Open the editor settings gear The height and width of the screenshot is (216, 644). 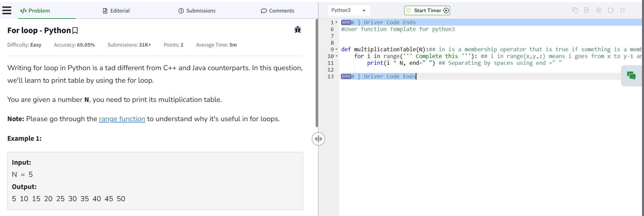[x=599, y=10]
